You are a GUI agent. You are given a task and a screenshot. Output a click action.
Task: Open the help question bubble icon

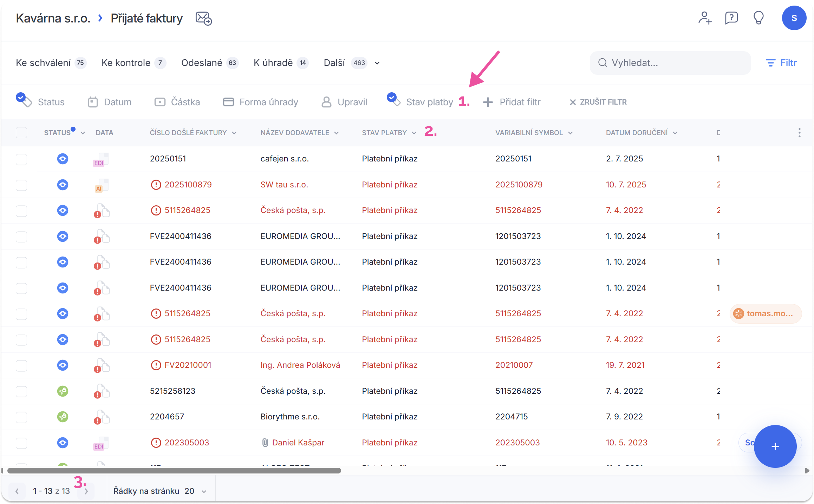(x=731, y=18)
